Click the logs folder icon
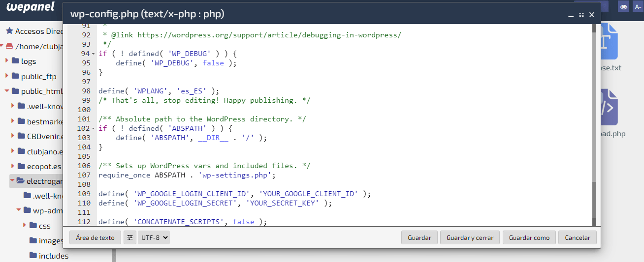Viewport: 644px width, 262px height. click(15, 61)
